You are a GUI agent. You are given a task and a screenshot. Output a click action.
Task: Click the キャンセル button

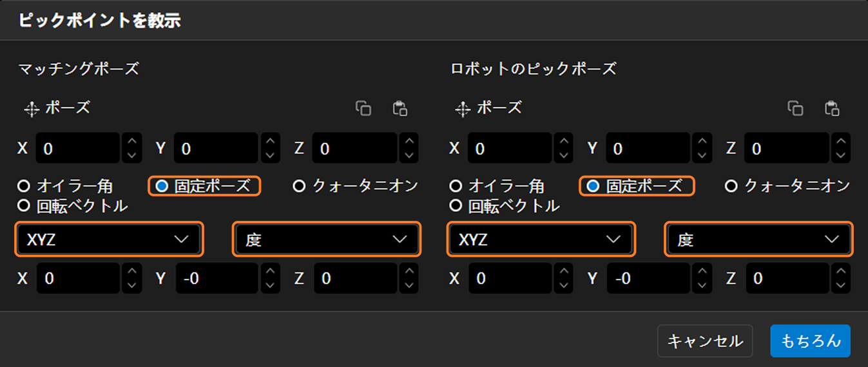coord(704,341)
